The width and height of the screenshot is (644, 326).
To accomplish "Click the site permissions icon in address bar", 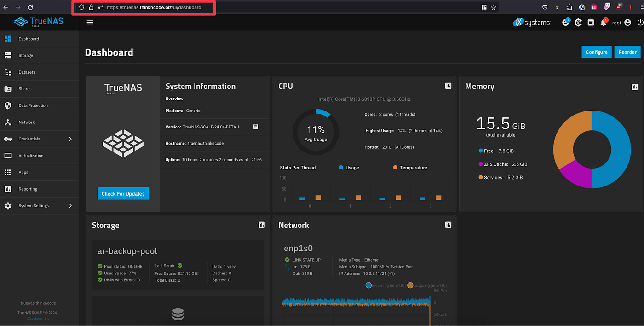I will (100, 7).
